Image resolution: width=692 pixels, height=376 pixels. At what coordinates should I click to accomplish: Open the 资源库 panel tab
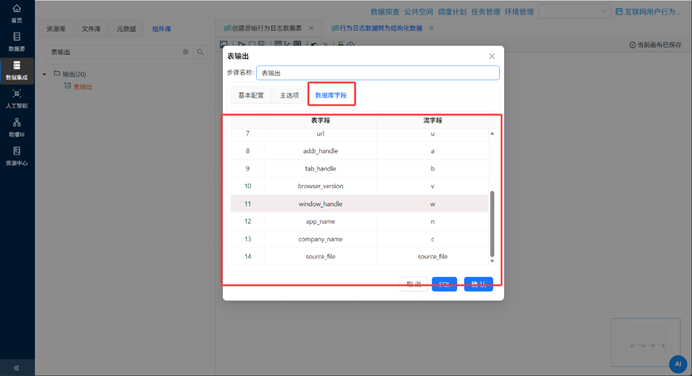pyautogui.click(x=56, y=29)
